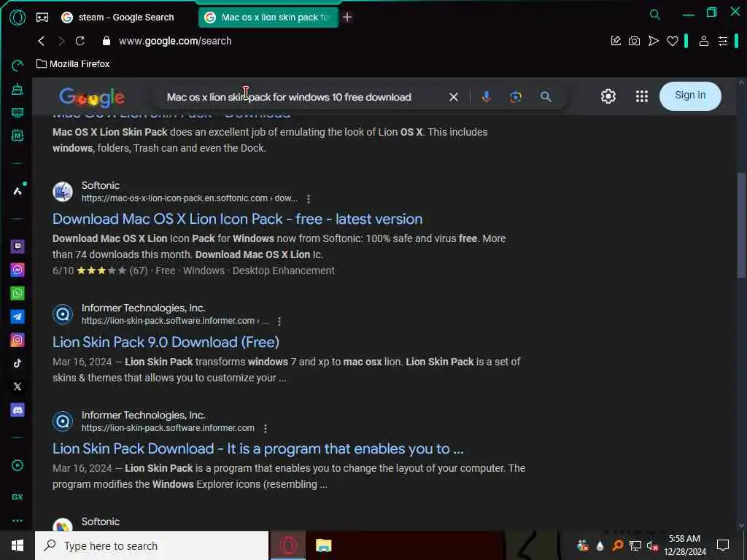The height and width of the screenshot is (560, 747).
Task: Open the sidebar Player icon
Action: [18, 466]
